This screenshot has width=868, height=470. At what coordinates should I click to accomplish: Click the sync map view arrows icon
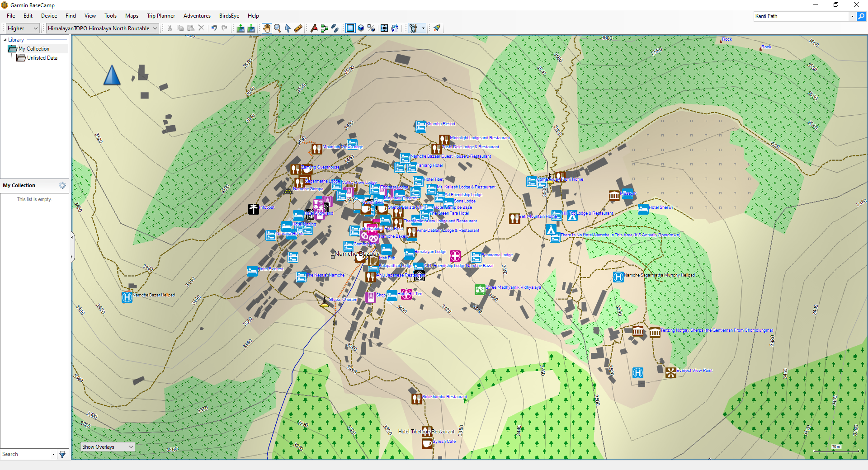click(x=395, y=28)
